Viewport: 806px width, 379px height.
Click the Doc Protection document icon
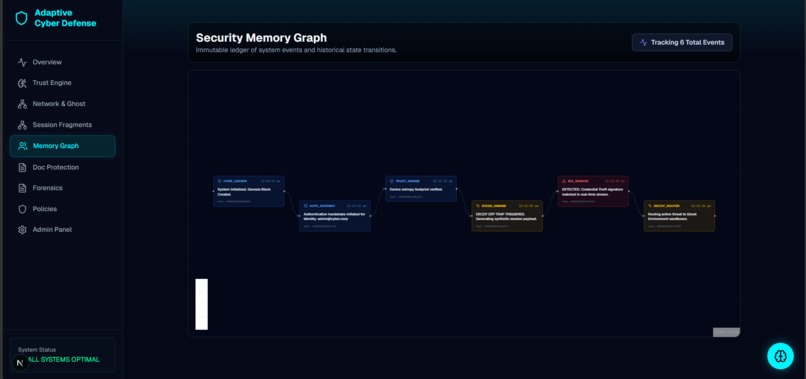[22, 167]
